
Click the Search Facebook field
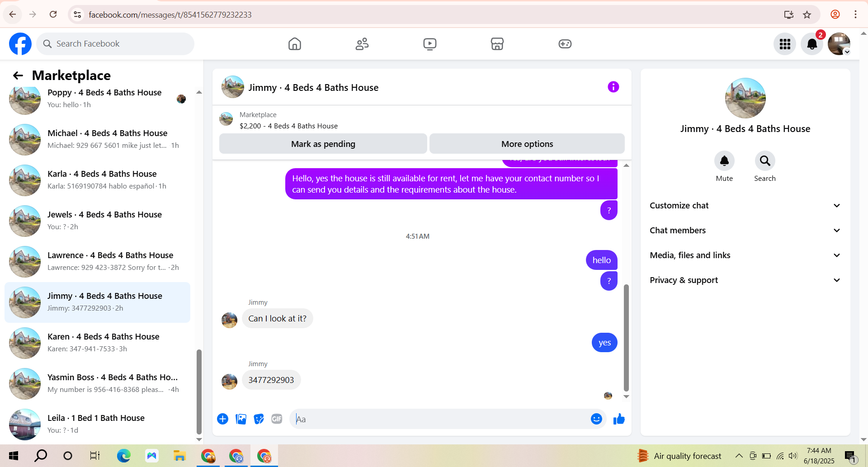[115, 44]
